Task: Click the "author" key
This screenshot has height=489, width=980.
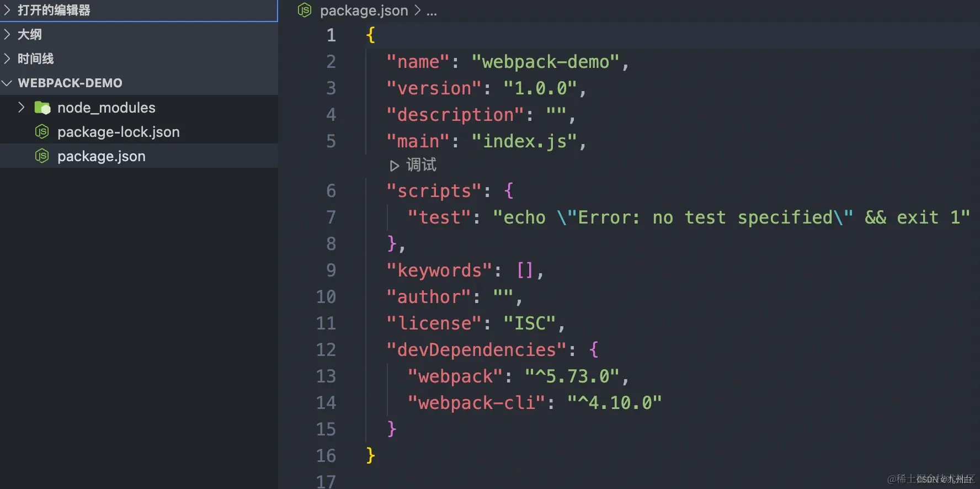Action: [x=429, y=297]
